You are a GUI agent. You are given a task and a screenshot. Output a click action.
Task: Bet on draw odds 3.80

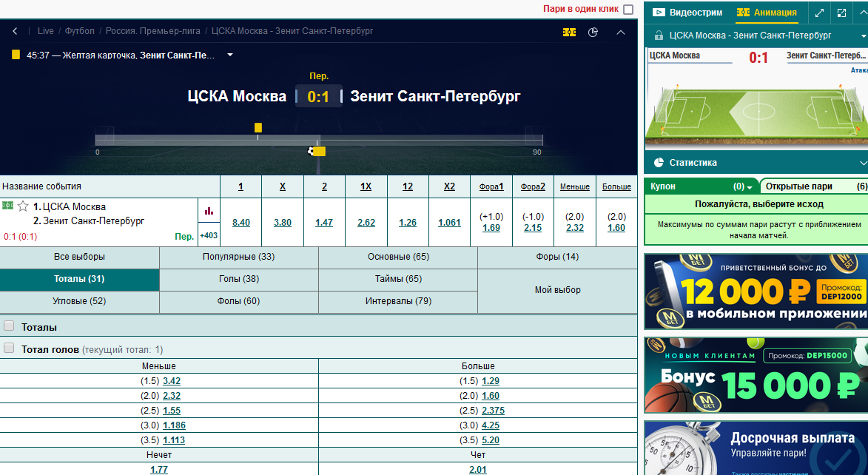click(283, 223)
